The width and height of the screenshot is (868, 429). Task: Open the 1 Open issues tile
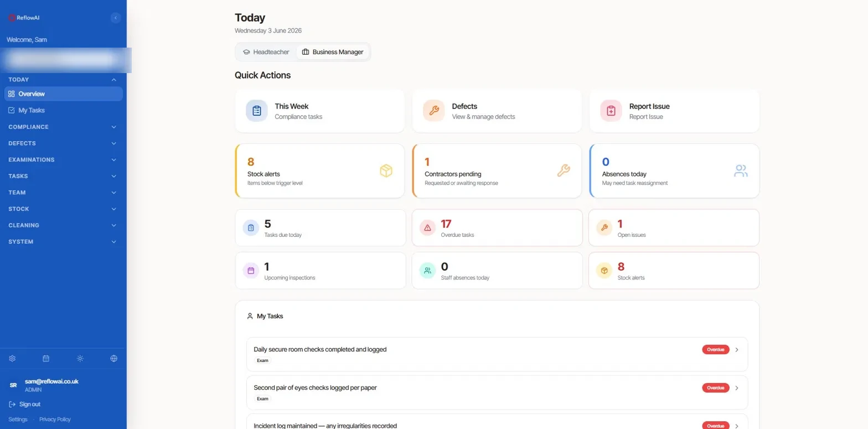coord(674,228)
